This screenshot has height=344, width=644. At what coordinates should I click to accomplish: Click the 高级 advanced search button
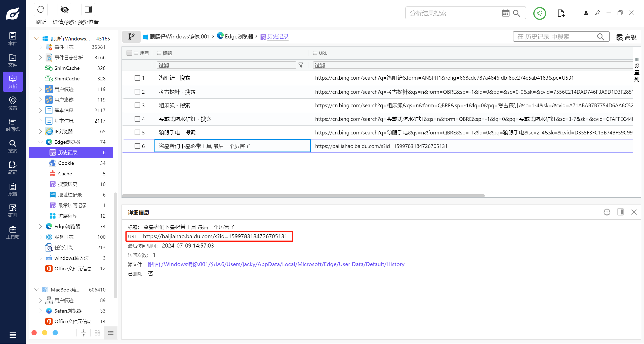626,37
